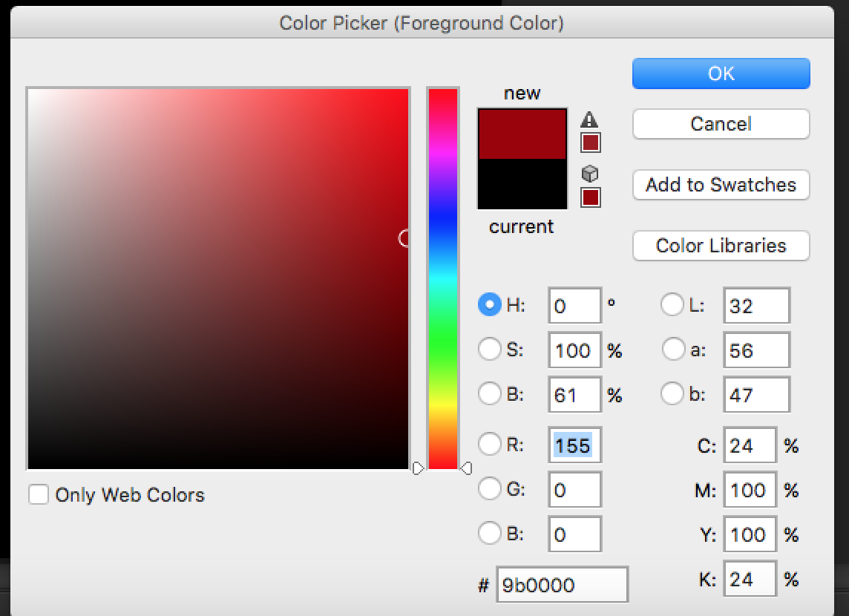This screenshot has width=849, height=616.
Task: Select the R red radio button
Action: [x=490, y=445]
